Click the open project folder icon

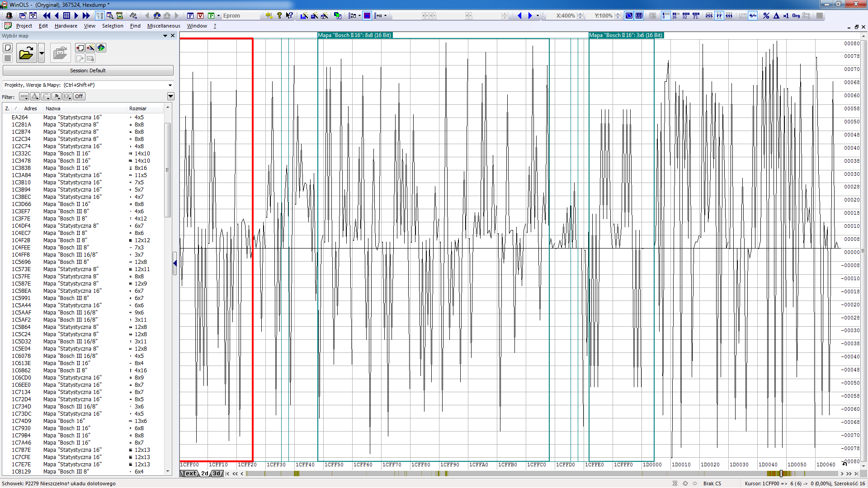click(x=26, y=54)
